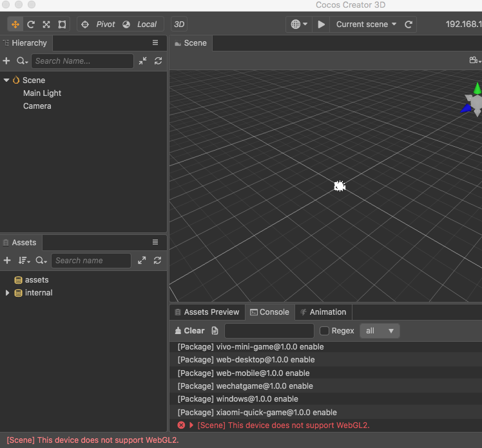
Task: Select the web-desktop package log line
Action: pyautogui.click(x=325, y=360)
